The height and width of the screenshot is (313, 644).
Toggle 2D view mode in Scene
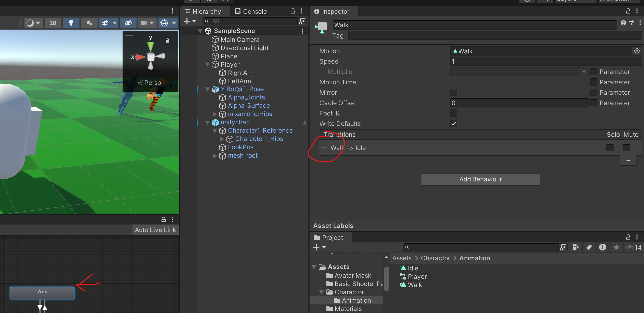tap(53, 23)
